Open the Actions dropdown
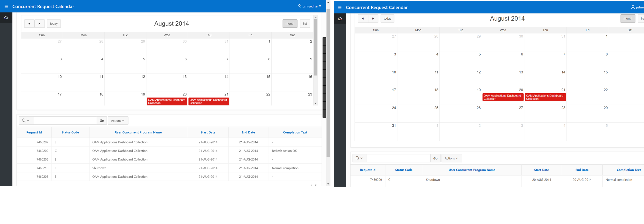This screenshot has width=644, height=224. coord(118,120)
